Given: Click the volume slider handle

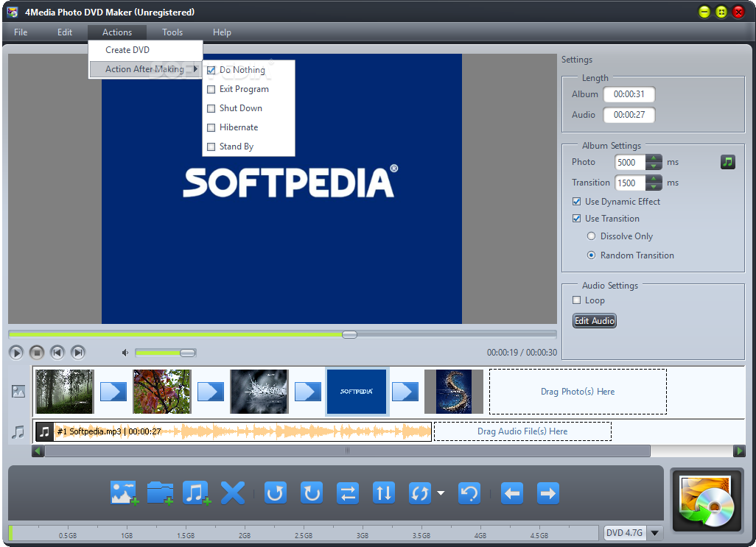Looking at the screenshot, I should pos(188,353).
